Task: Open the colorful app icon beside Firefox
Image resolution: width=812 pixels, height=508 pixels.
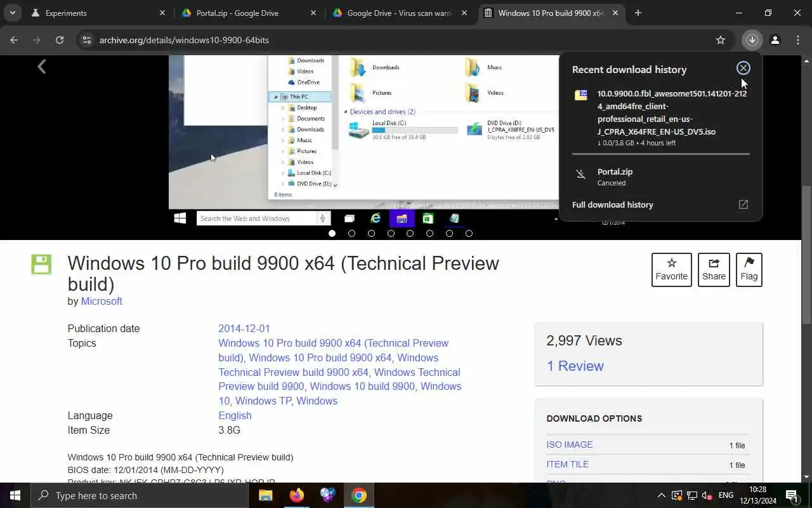Action: [328, 495]
